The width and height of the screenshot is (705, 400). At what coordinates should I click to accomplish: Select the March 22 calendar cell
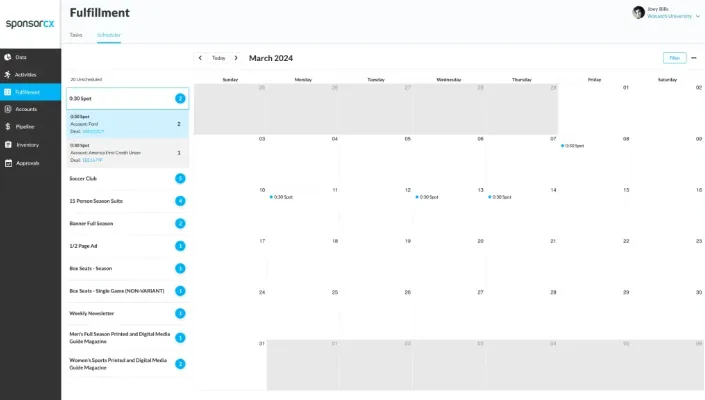594,262
